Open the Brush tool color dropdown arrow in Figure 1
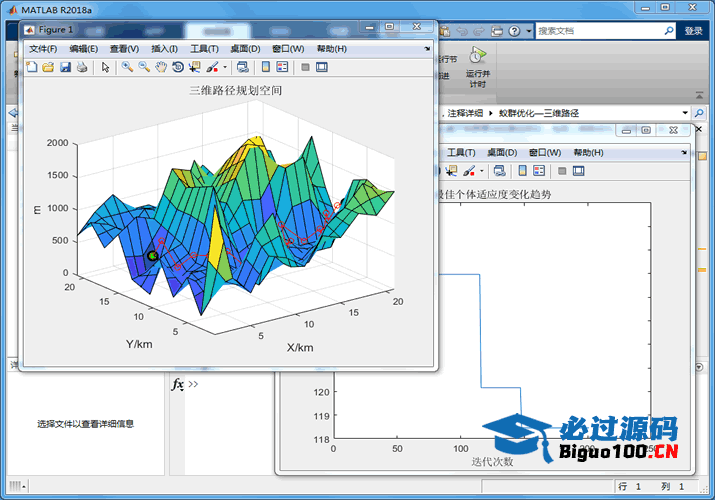The height and width of the screenshot is (500, 715). (225, 68)
